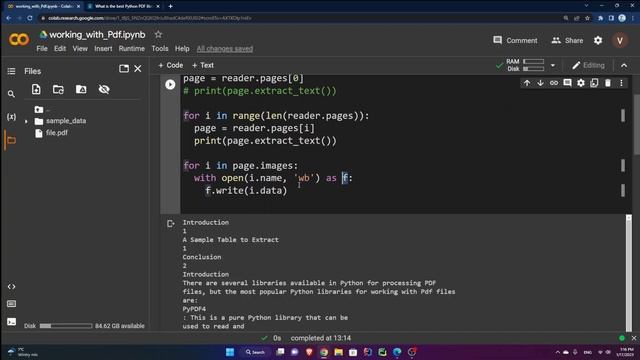Open Chrome from the taskbar
The image size is (640, 360).
324,352
